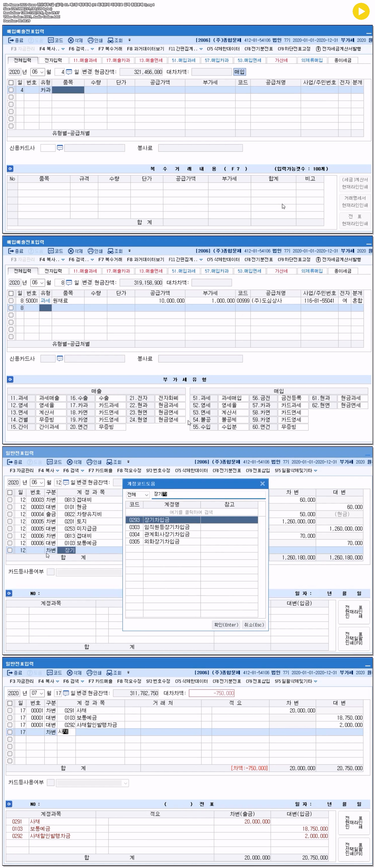The height and width of the screenshot is (868, 375).
Task: Tick the checkbox of the 4일 카과 row
Action: coord(11,90)
